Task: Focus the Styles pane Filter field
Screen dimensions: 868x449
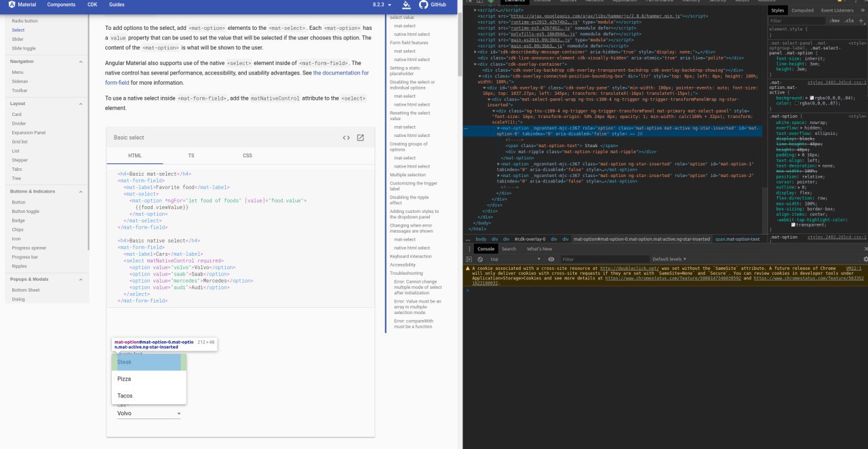Action: (x=797, y=21)
